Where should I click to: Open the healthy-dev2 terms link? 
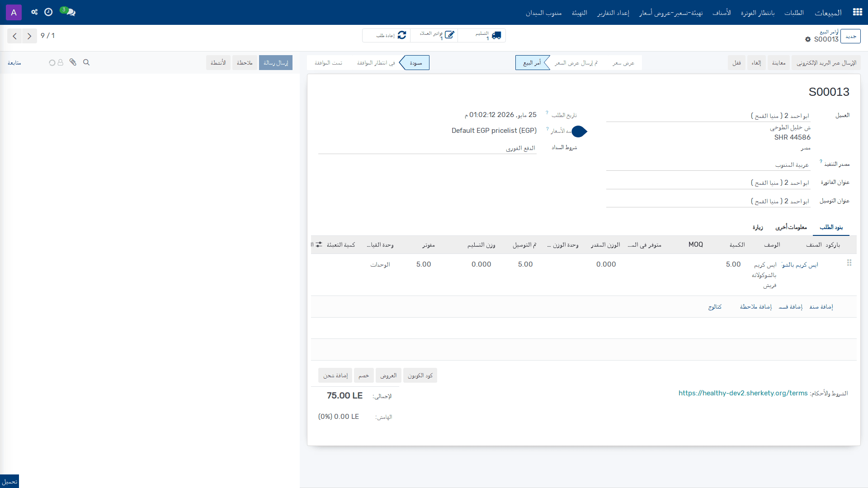(743, 393)
